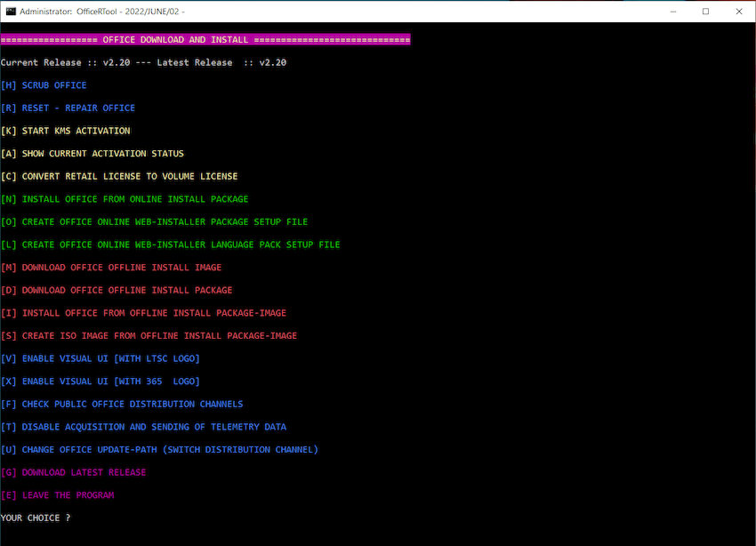756x546 pixels.
Task: Click the console icon in title bar
Action: click(11, 11)
